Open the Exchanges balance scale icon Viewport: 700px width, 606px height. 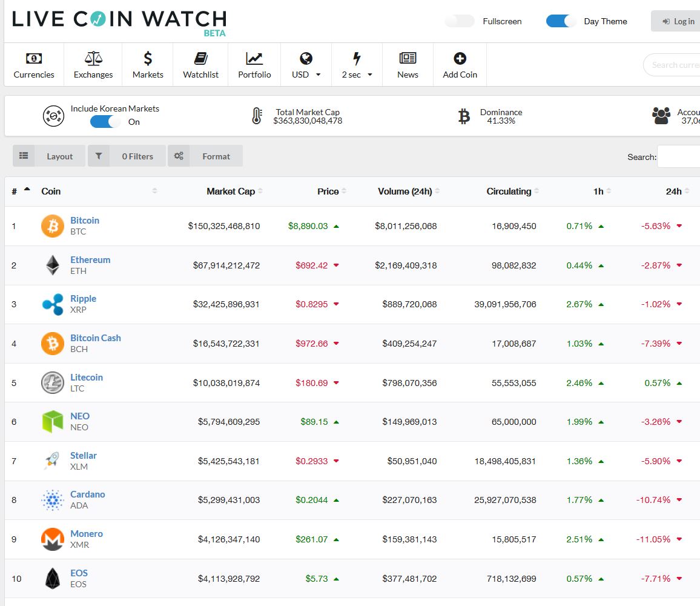coord(93,58)
